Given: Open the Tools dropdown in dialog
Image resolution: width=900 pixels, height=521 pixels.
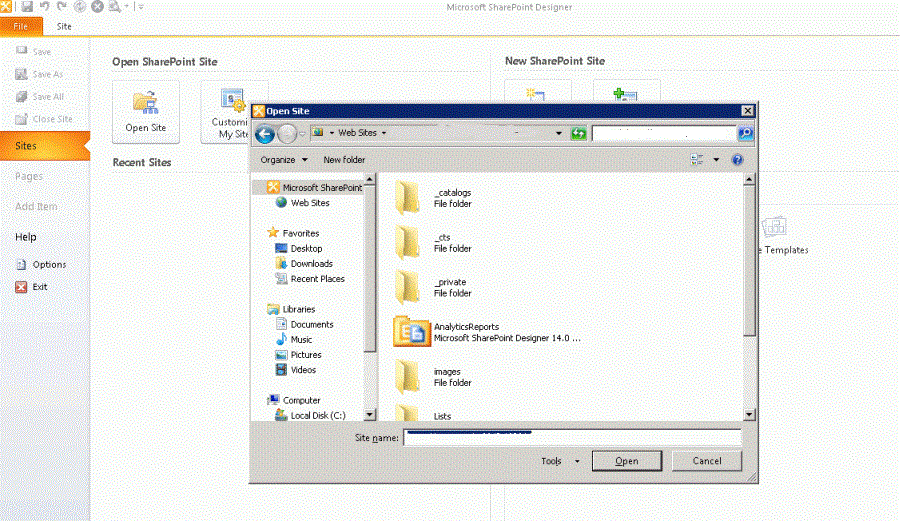Looking at the screenshot, I should tap(560, 461).
